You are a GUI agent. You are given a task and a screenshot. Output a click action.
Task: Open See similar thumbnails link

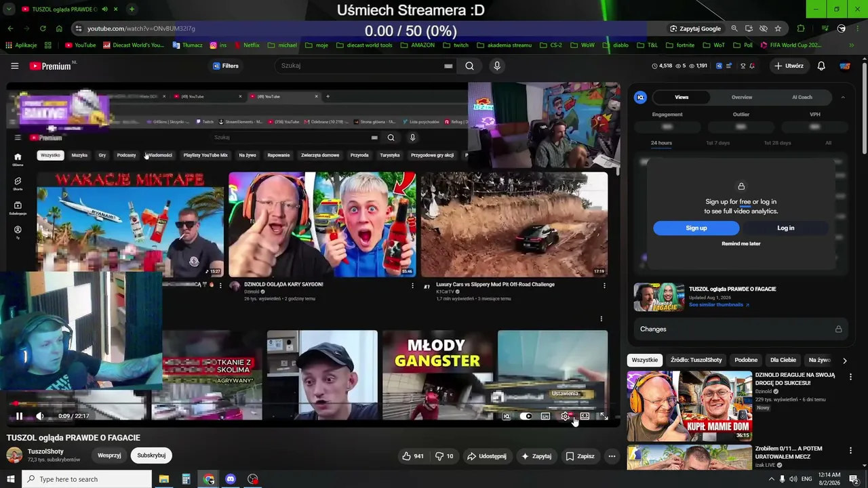(719, 305)
